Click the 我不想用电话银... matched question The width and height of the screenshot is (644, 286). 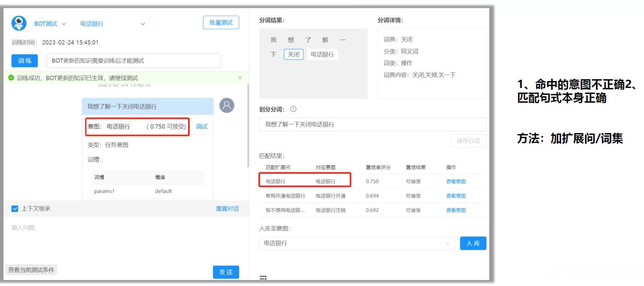click(285, 210)
